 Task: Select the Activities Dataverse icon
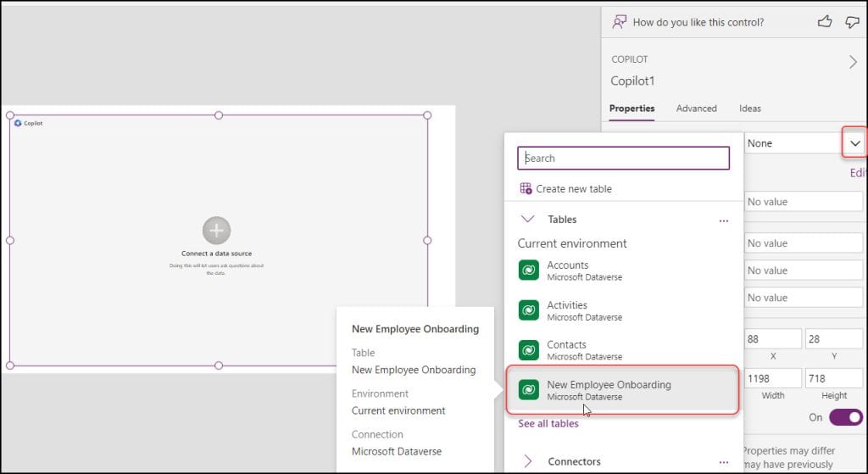(529, 310)
